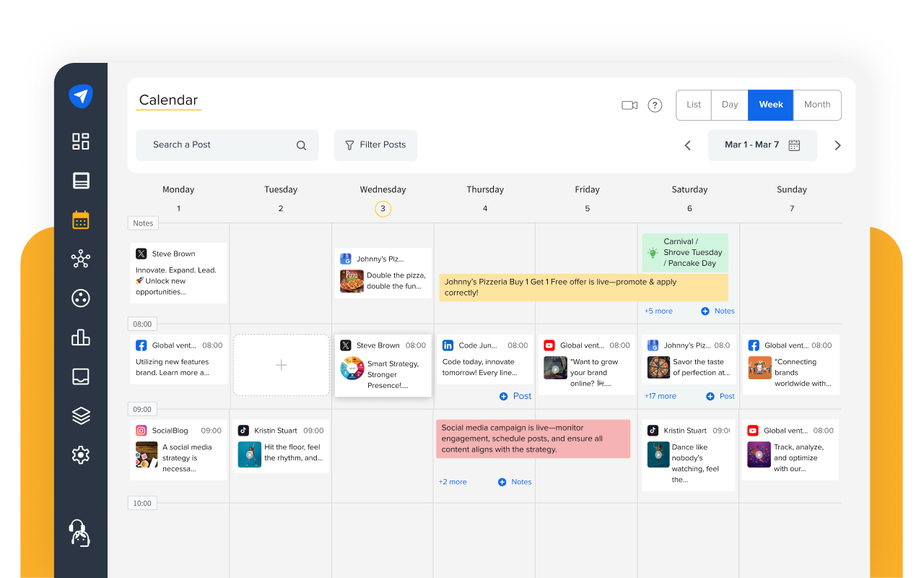Image resolution: width=924 pixels, height=578 pixels.
Task: Select the orange calendar icon in sidebar
Action: point(81,220)
